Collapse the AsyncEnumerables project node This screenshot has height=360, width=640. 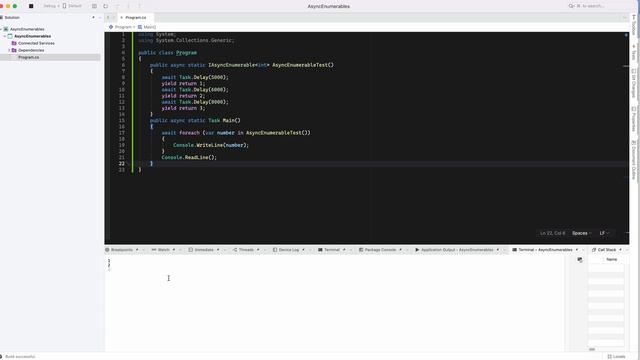[4, 36]
